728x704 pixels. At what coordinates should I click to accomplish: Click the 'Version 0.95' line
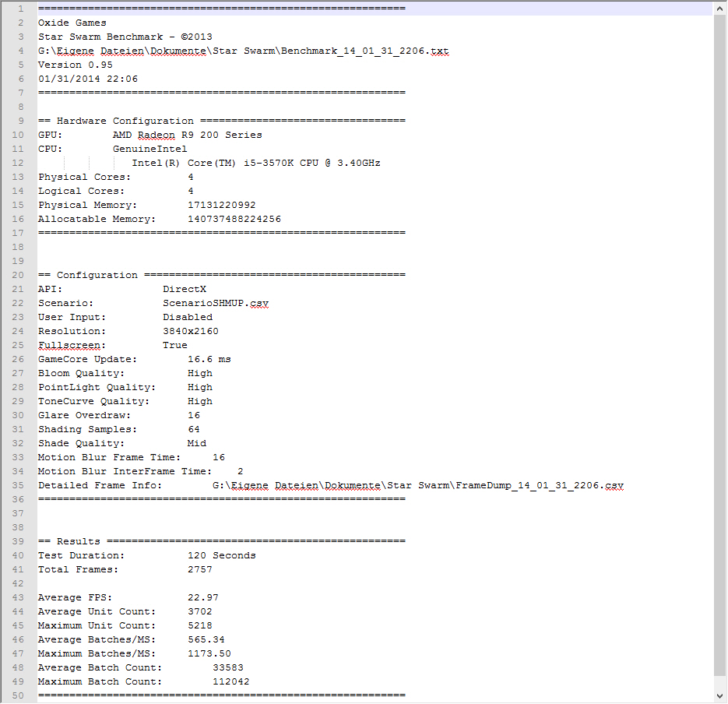[x=76, y=65]
